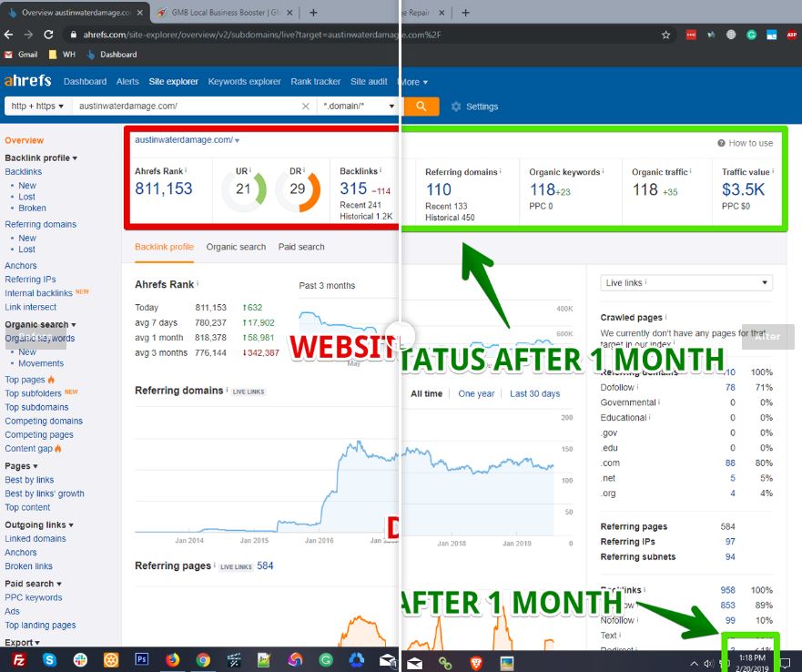Open Skype from the taskbar
The width and height of the screenshot is (802, 672).
(50, 660)
